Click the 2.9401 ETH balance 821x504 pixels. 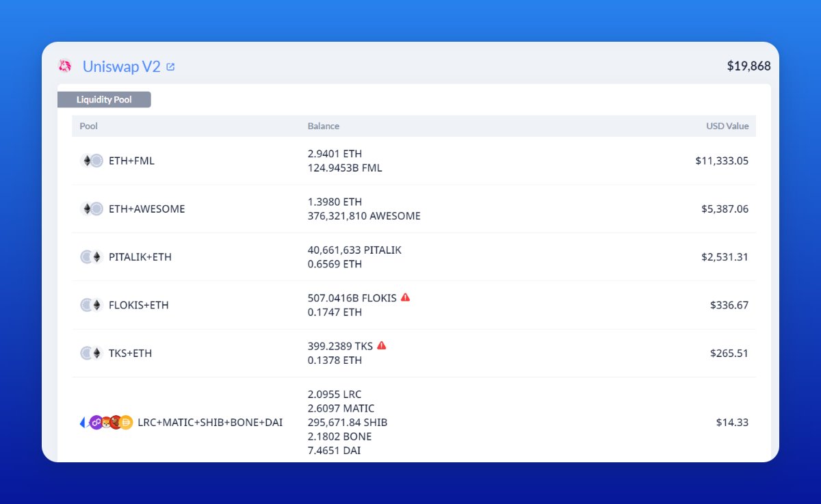(x=335, y=154)
